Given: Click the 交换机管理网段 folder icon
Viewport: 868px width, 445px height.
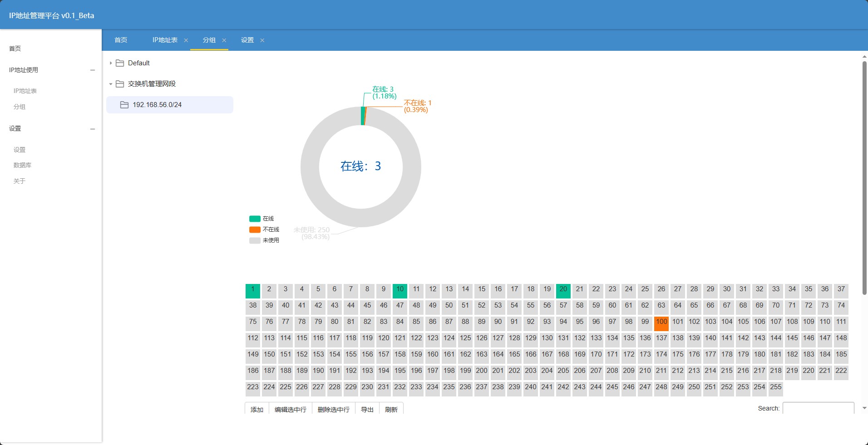Looking at the screenshot, I should 120,84.
